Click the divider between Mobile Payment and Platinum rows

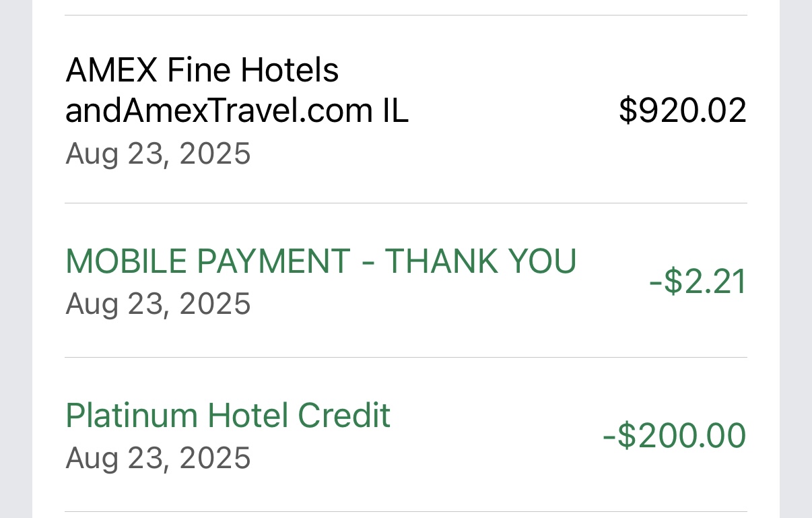[405, 357]
